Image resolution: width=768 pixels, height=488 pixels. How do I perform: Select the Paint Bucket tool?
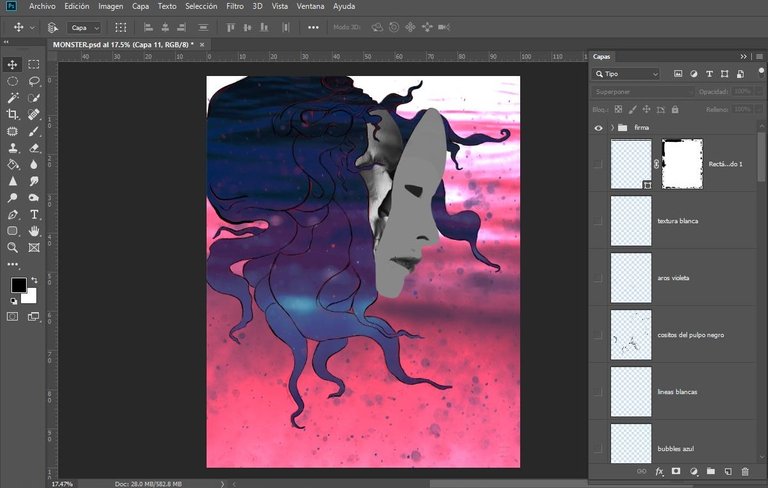tap(12, 164)
